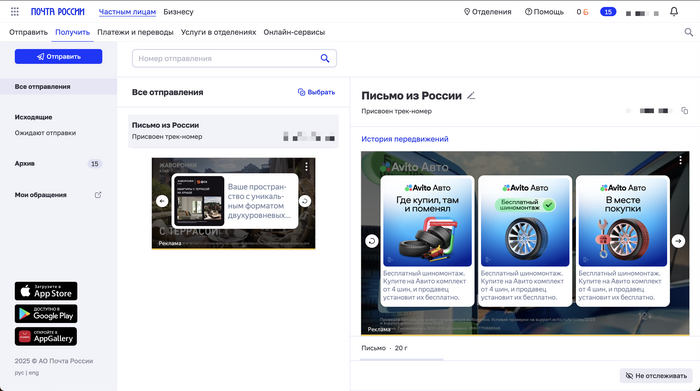The image size is (700, 391).
Task: Replay the Avito Авто carousel
Action: pyautogui.click(x=371, y=241)
